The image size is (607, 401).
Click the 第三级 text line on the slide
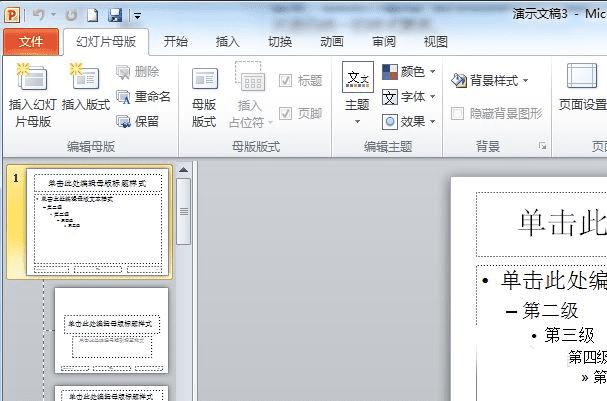tap(569, 335)
